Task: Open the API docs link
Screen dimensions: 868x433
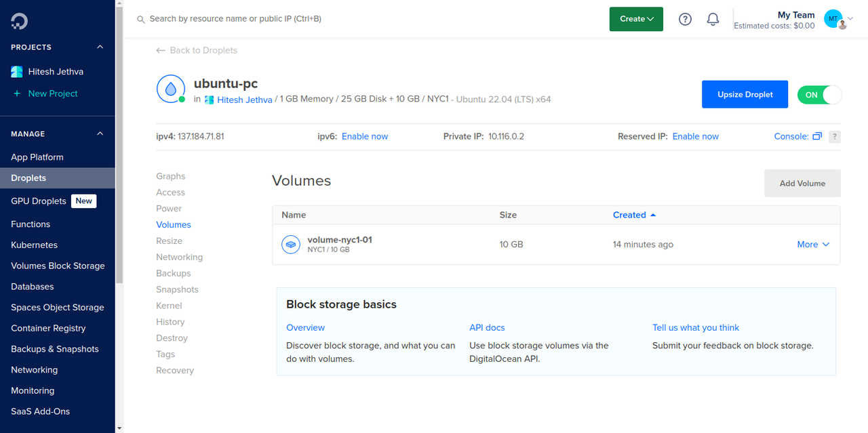Action: tap(487, 328)
